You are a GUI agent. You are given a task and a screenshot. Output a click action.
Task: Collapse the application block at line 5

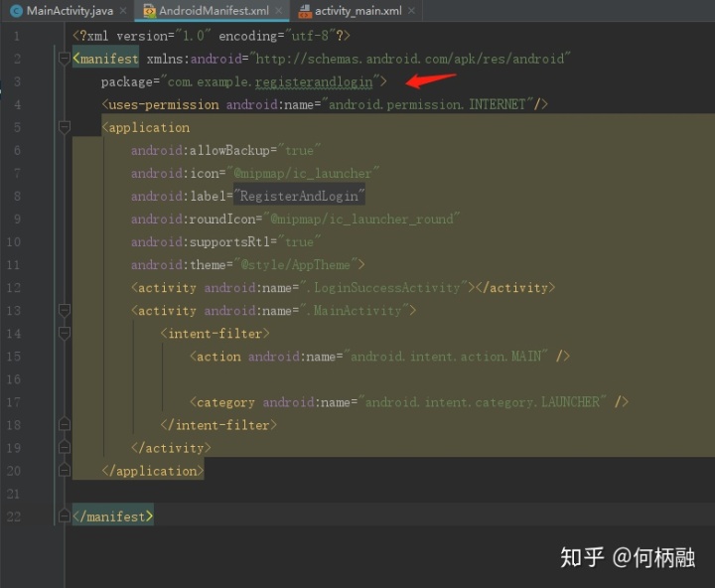pos(65,127)
